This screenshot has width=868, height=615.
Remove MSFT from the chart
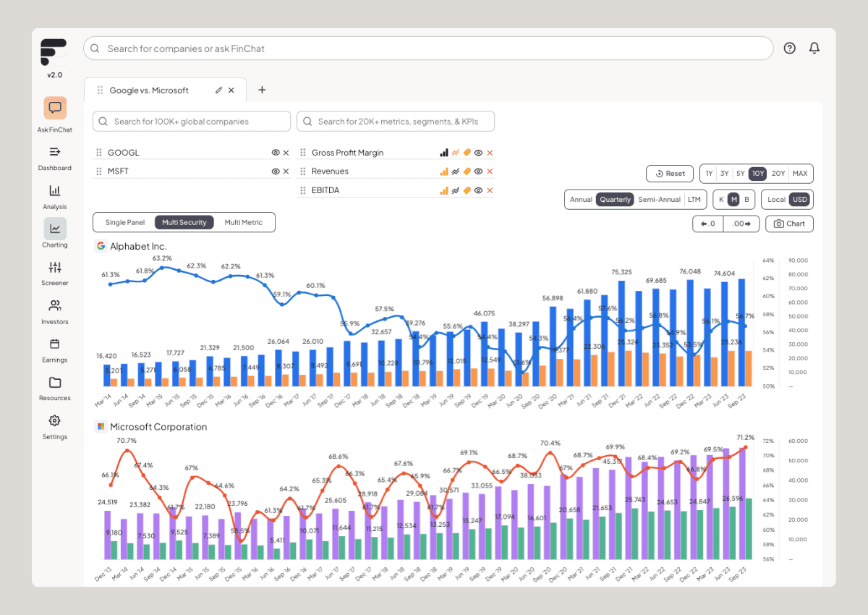[286, 171]
